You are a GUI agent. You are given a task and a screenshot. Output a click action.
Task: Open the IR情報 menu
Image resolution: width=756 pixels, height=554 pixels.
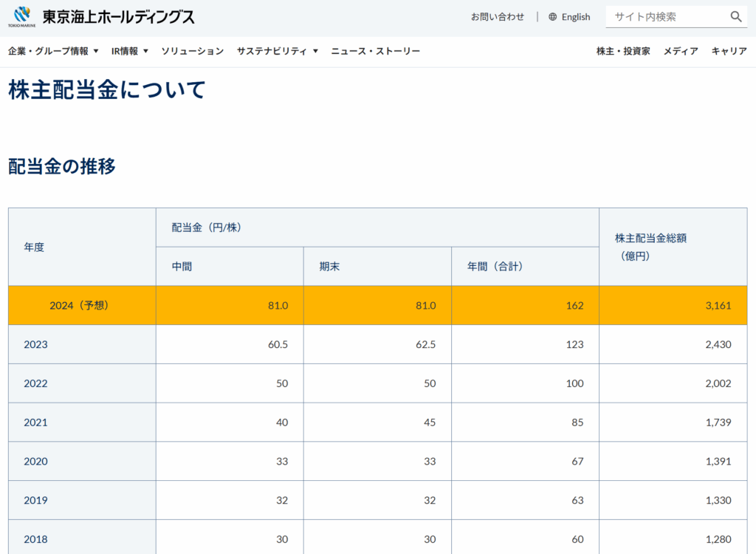click(125, 51)
